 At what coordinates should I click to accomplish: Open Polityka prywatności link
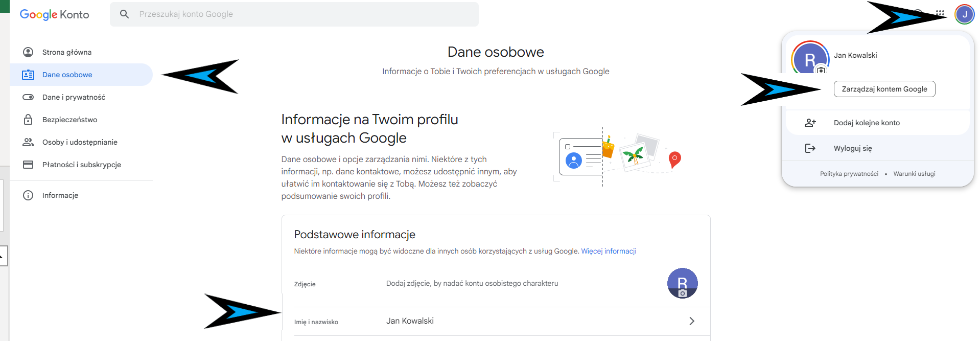click(x=849, y=174)
